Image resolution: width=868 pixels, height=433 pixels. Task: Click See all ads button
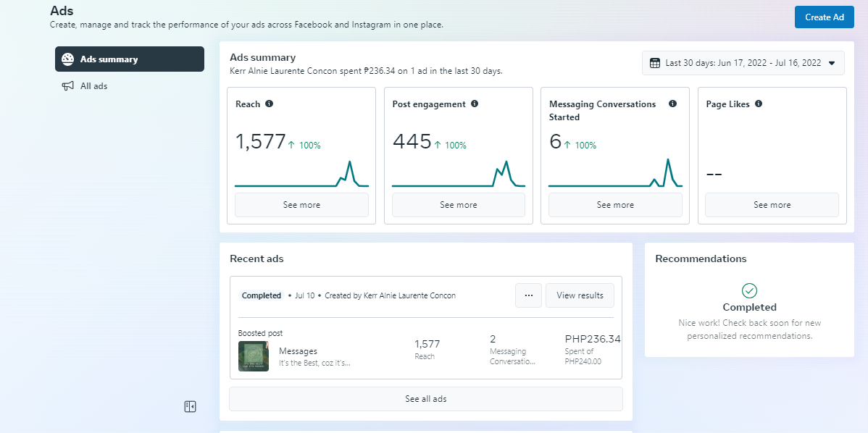[426, 399]
